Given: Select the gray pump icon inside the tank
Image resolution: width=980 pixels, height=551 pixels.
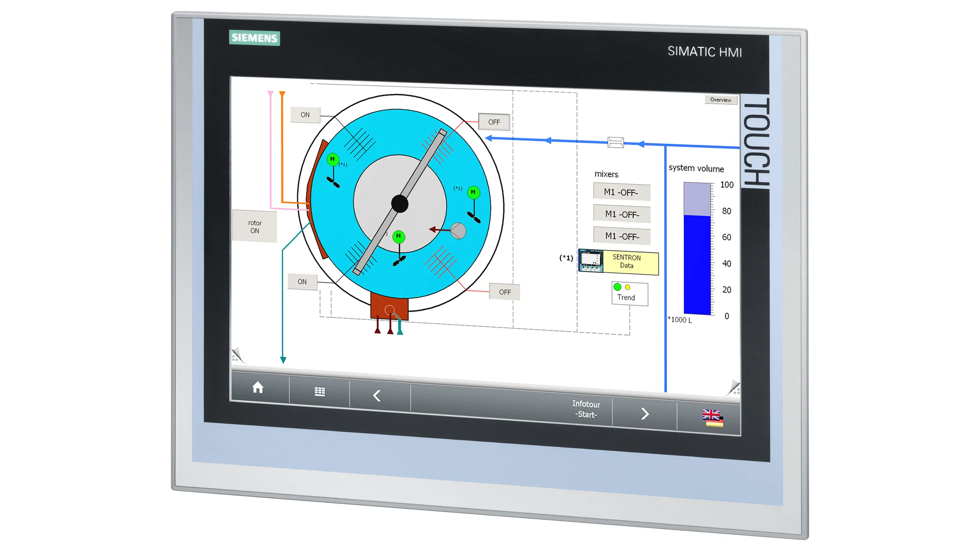Looking at the screenshot, I should (x=459, y=230).
